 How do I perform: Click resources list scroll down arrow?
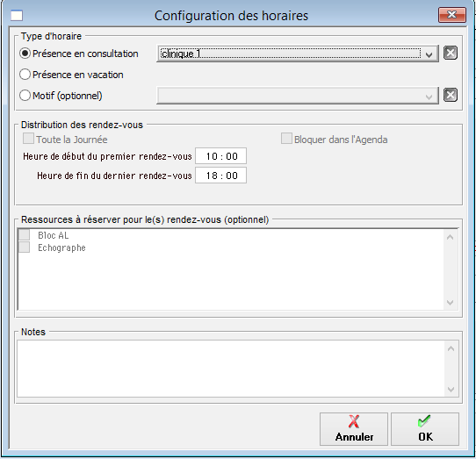point(451,303)
